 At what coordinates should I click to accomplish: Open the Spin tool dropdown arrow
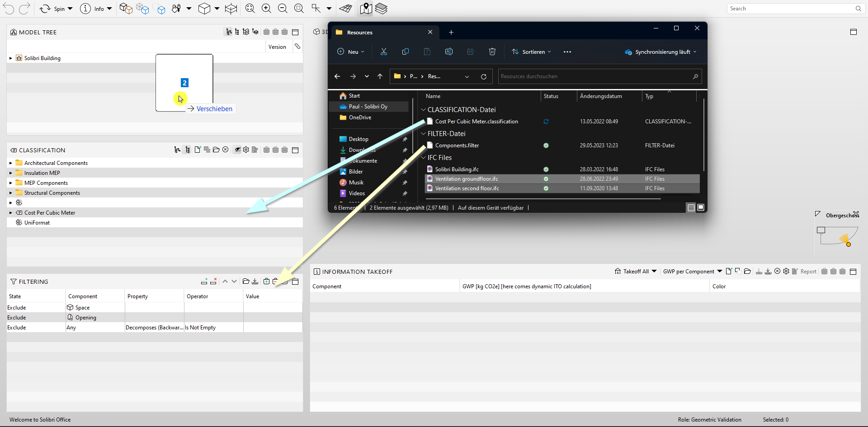click(x=70, y=9)
